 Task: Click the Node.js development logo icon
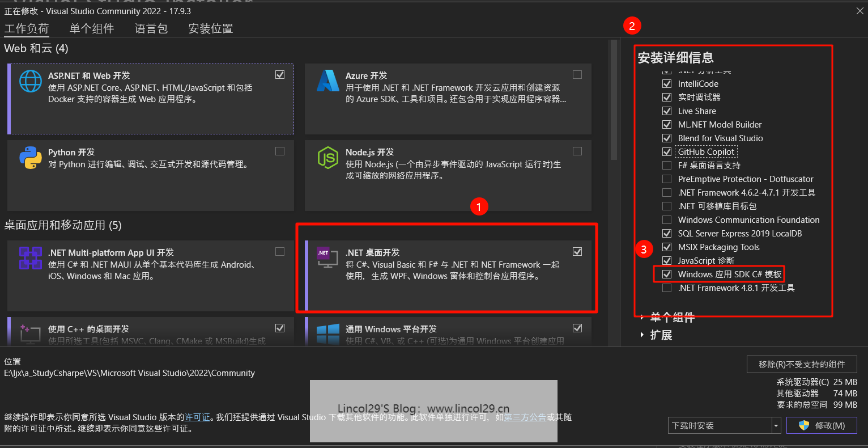pyautogui.click(x=328, y=158)
